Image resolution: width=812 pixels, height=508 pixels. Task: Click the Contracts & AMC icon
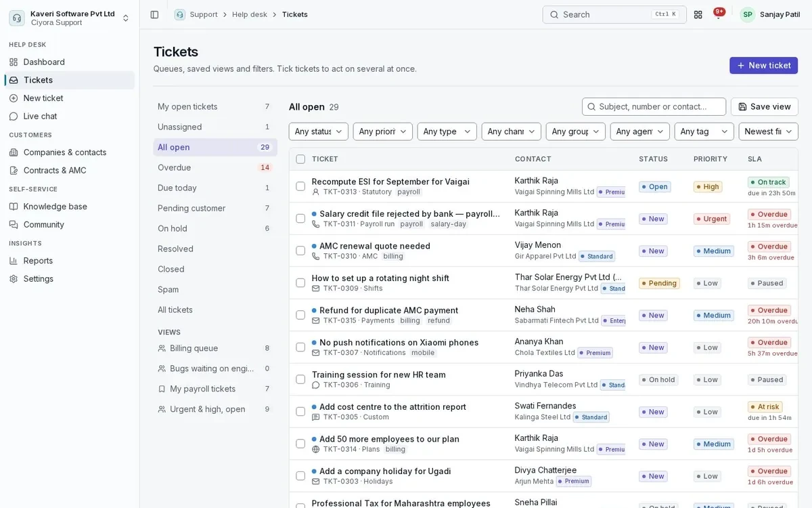pyautogui.click(x=14, y=170)
